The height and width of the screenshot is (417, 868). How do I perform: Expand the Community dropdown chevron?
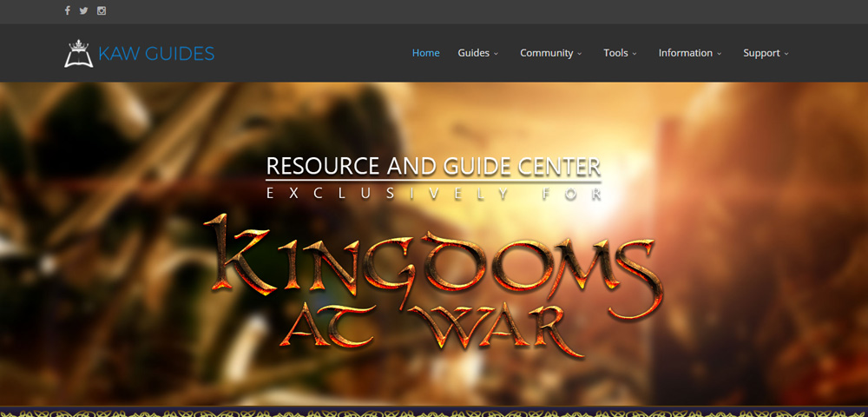tap(580, 54)
